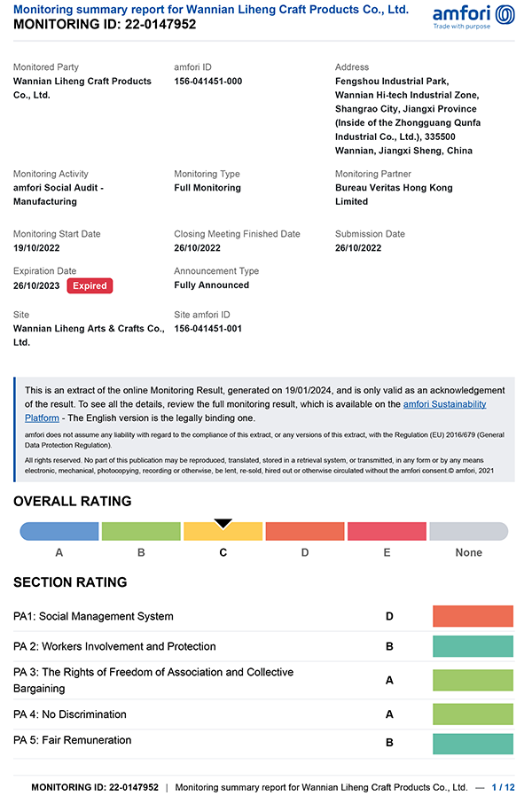Image resolution: width=532 pixels, height=796 pixels.
Task: Click the red Expired status badge
Action: click(x=90, y=285)
